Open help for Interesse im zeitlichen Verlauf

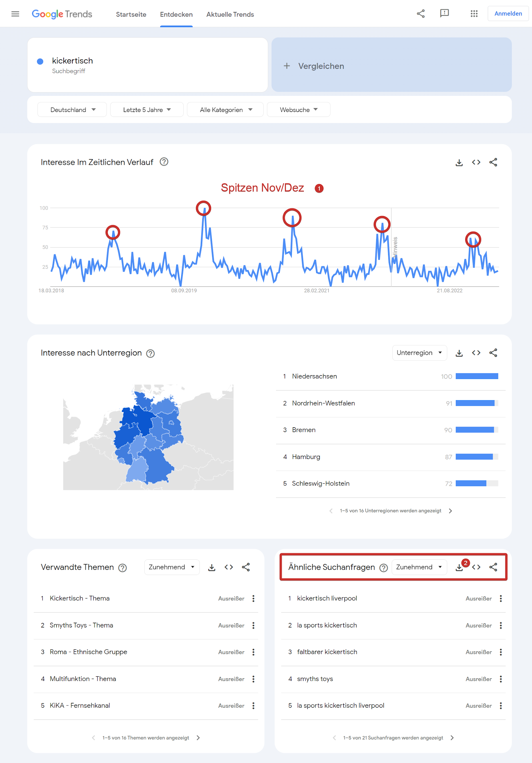tap(164, 162)
